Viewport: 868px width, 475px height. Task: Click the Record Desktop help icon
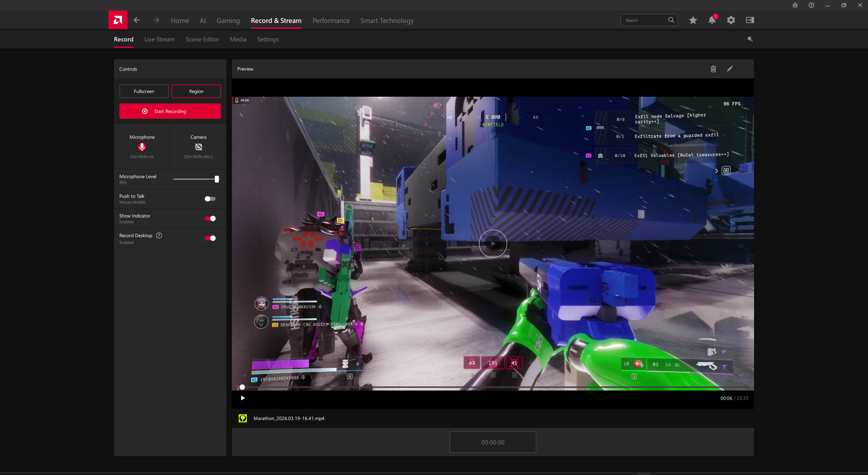click(x=159, y=235)
